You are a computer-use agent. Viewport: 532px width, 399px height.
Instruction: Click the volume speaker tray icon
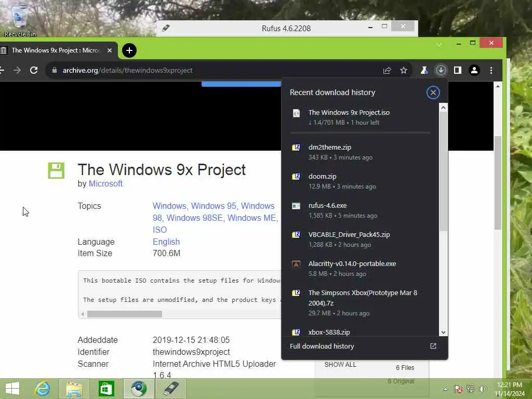pos(483,389)
